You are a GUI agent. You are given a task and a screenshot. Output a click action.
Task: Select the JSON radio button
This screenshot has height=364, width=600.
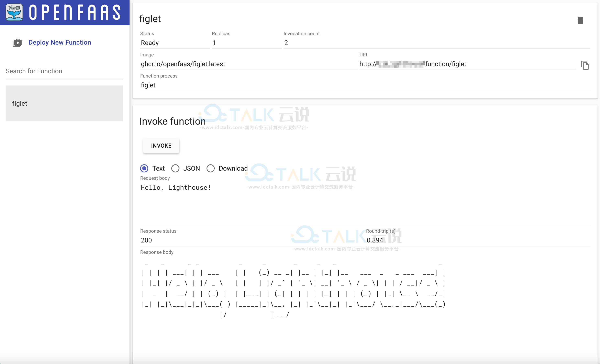point(175,168)
